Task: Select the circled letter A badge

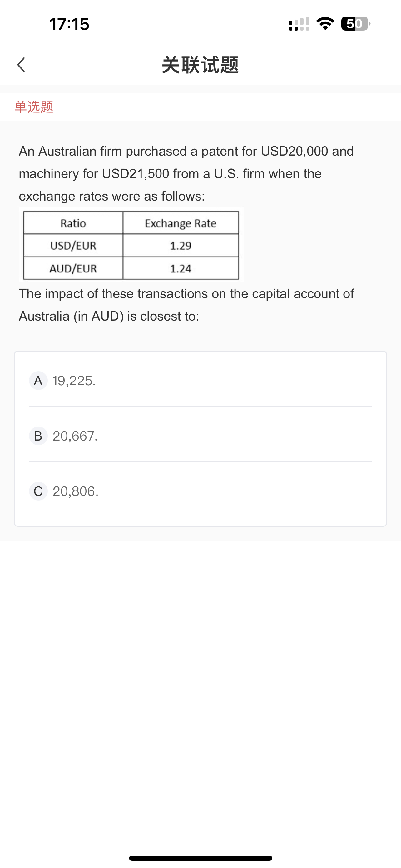Action: point(38,381)
